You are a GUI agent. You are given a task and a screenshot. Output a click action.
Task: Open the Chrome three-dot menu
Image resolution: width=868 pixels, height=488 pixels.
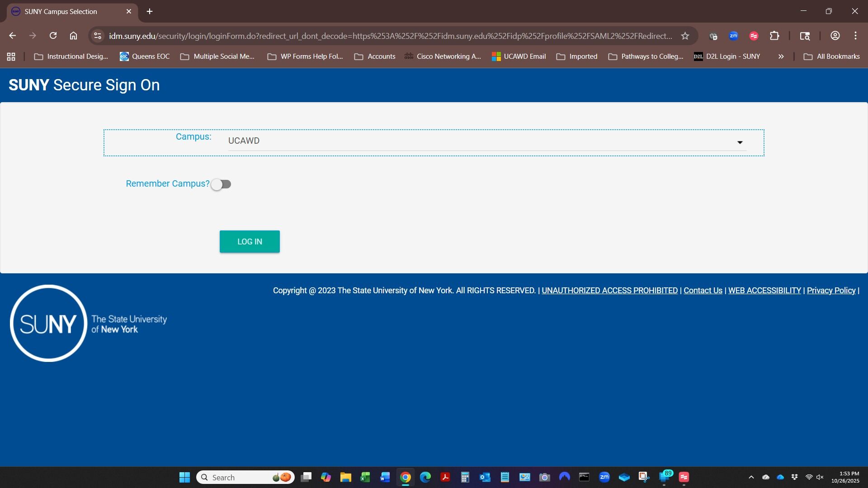click(x=855, y=36)
